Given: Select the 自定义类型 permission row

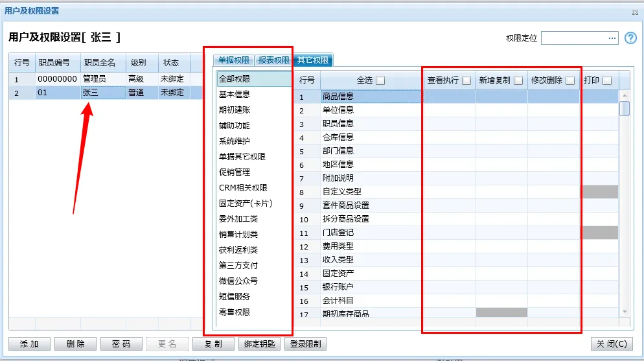Looking at the screenshot, I should 456,192.
